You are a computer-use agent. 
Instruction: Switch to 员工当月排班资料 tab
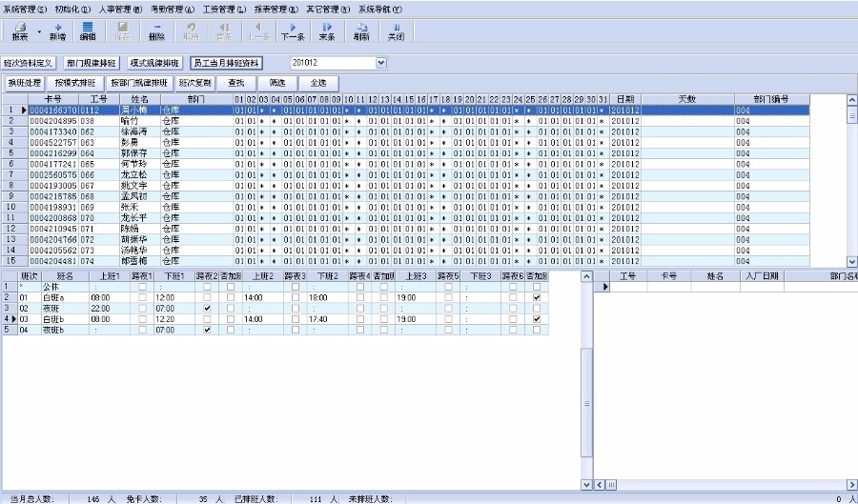(x=227, y=64)
